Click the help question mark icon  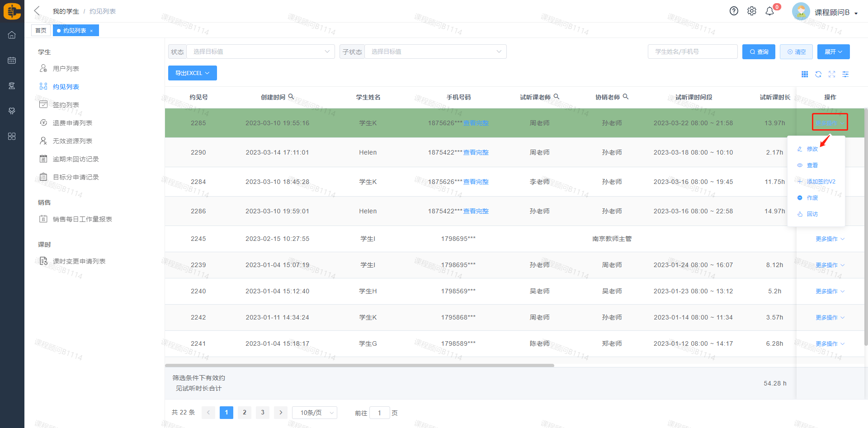pos(734,11)
